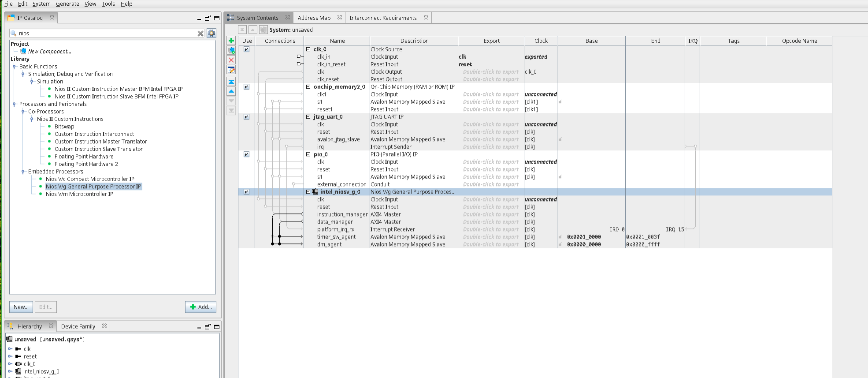Click the IP Catalog search field
Image resolution: width=868 pixels, height=378 pixels.
pos(108,34)
